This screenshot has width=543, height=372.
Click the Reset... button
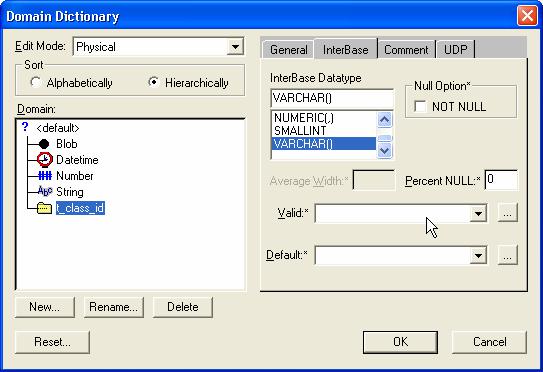(52, 342)
